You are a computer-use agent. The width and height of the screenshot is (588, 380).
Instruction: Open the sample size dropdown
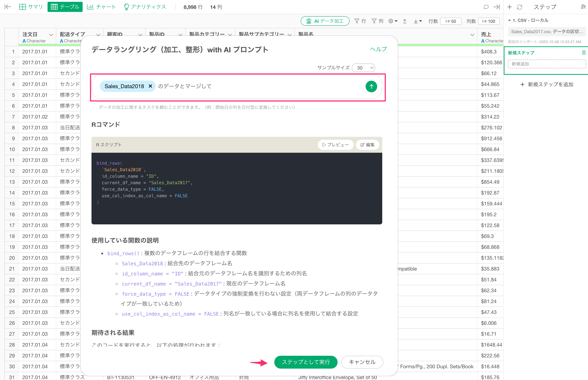(363, 68)
